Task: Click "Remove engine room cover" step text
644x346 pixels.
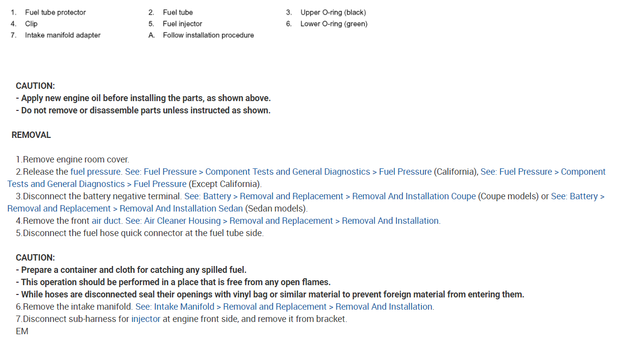Action: 76,160
